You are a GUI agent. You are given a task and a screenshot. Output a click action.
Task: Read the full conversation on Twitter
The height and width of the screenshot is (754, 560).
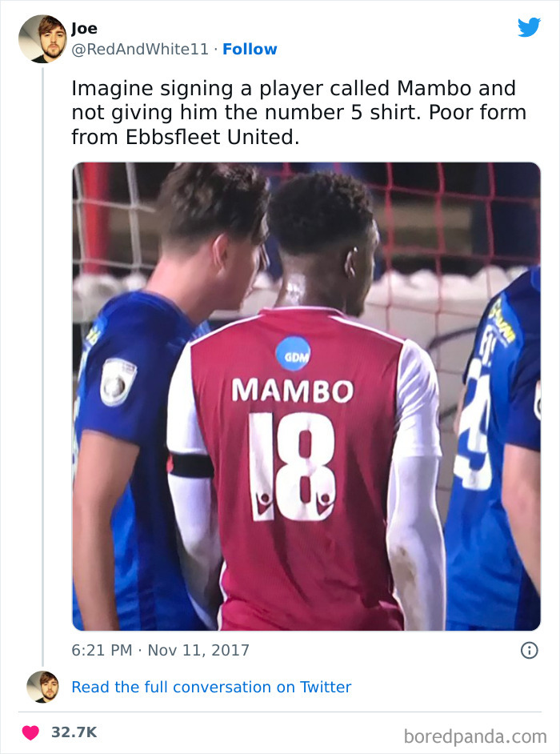point(211,687)
